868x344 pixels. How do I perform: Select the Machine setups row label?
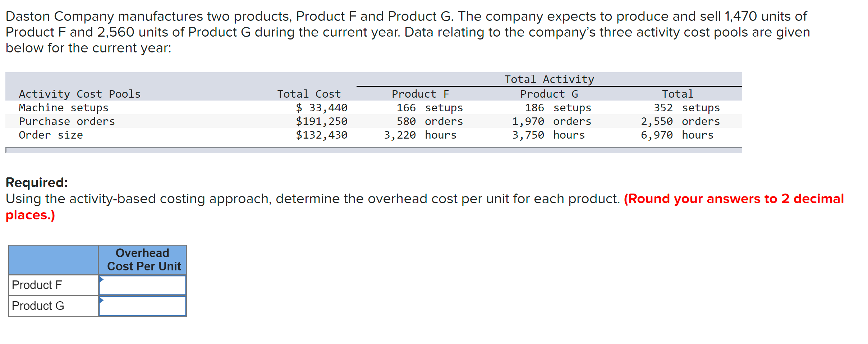[x=64, y=108]
